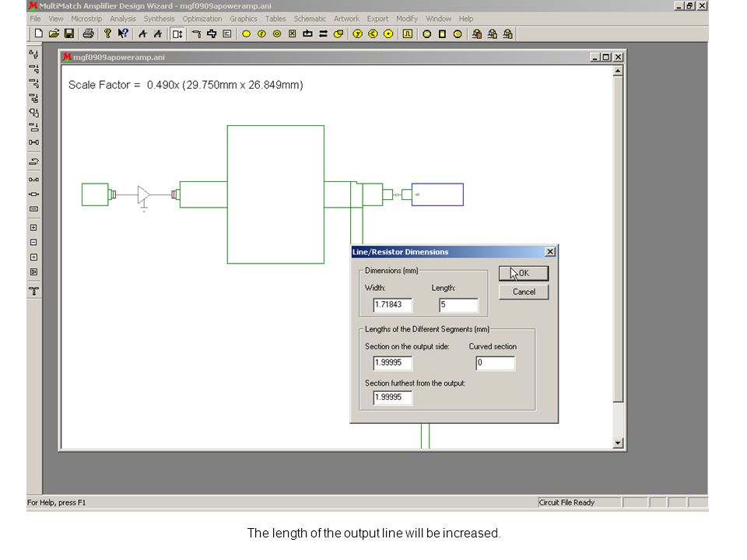Open the Artwork menu
This screenshot has width=747, height=560.
(346, 19)
